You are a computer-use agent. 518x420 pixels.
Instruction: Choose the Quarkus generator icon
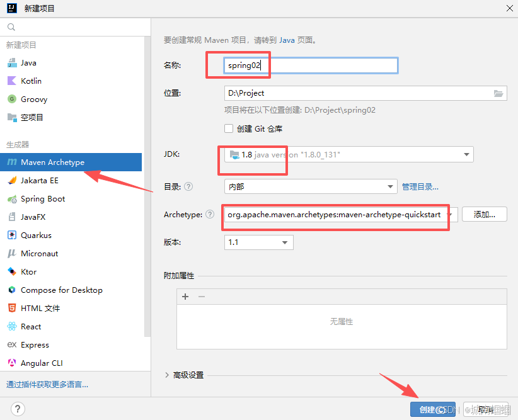coord(11,236)
